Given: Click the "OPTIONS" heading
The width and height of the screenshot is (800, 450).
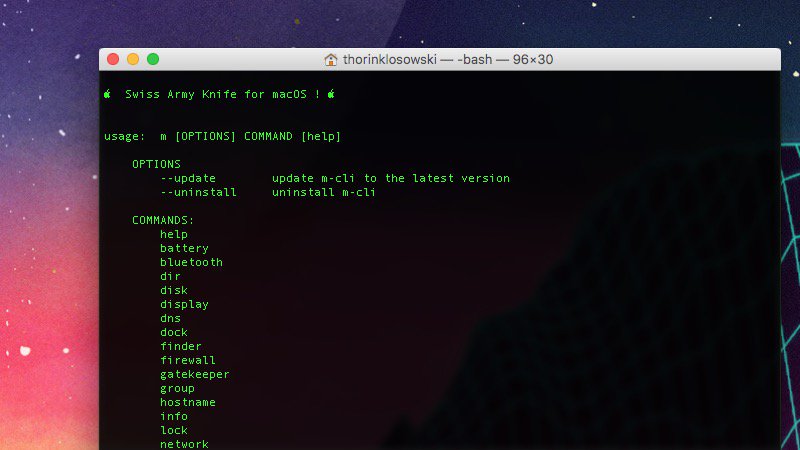Looking at the screenshot, I should (156, 164).
